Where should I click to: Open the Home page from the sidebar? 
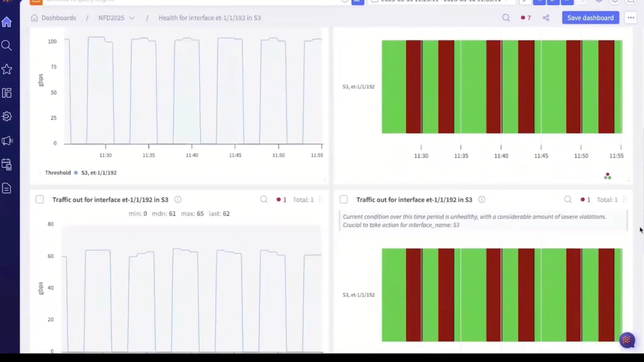7,22
